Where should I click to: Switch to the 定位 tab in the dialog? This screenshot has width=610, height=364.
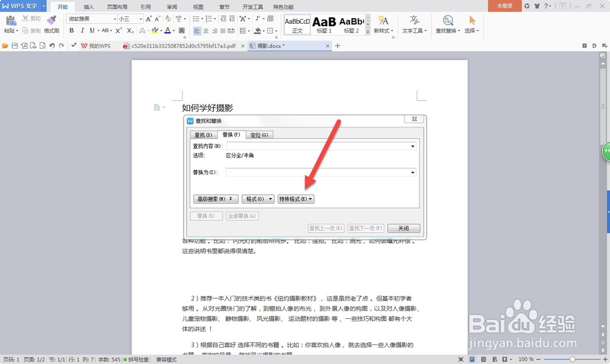click(259, 135)
